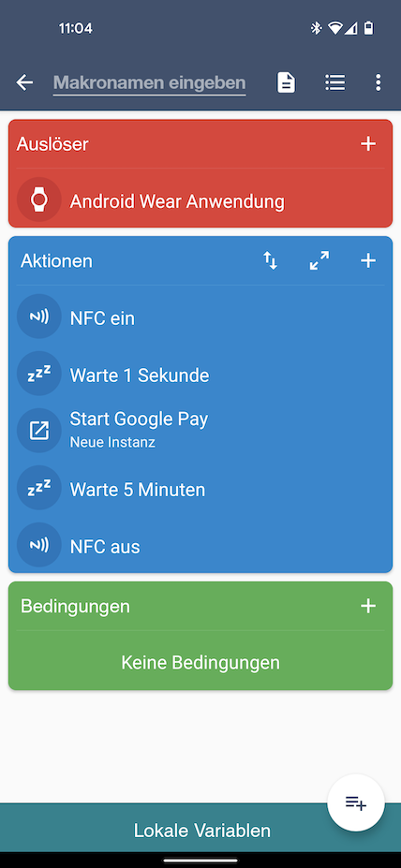Tap the floating add-to-list button
The height and width of the screenshot is (868, 401).
tap(356, 802)
